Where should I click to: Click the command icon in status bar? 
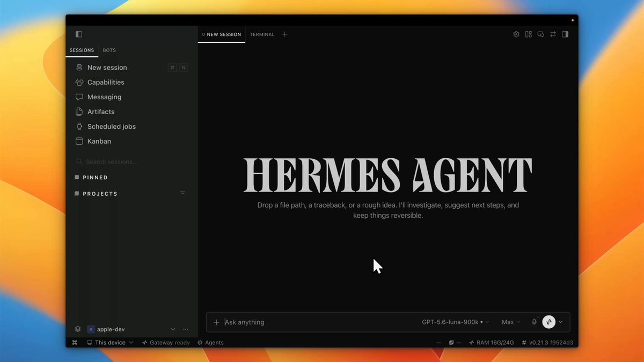click(x=75, y=343)
